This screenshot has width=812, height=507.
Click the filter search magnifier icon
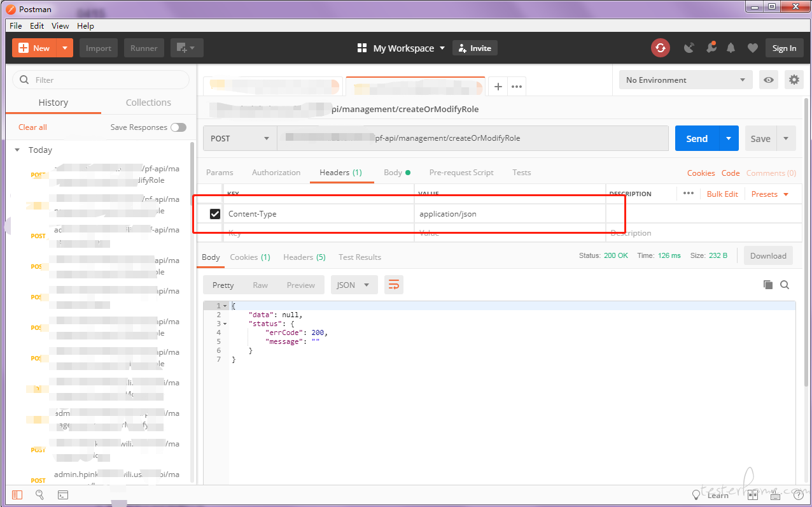click(x=25, y=80)
